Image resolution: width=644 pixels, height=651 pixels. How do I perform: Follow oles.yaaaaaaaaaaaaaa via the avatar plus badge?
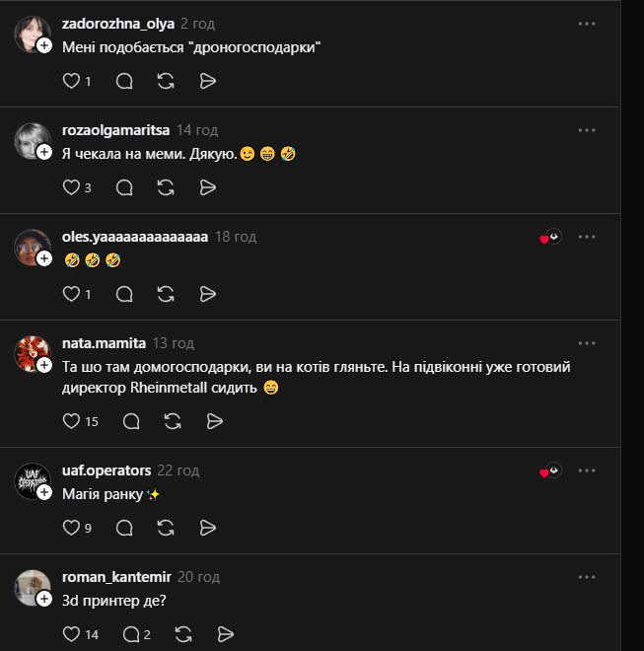click(44, 258)
